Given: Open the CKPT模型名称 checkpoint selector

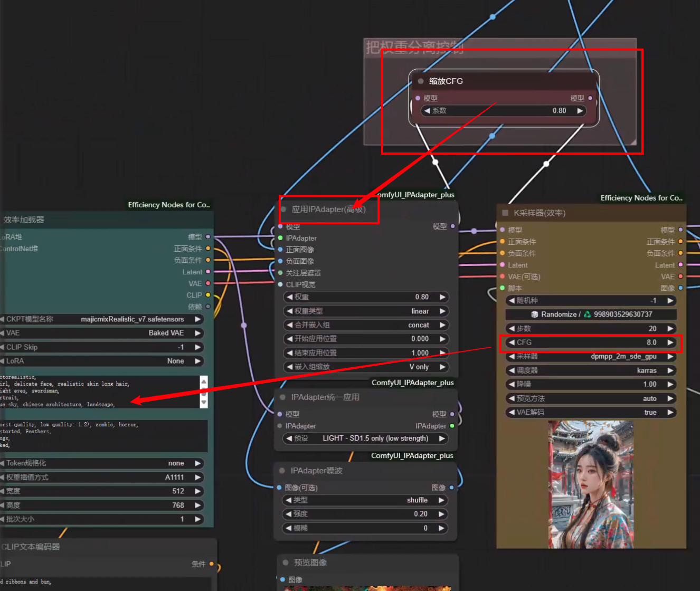Looking at the screenshot, I should click(103, 319).
